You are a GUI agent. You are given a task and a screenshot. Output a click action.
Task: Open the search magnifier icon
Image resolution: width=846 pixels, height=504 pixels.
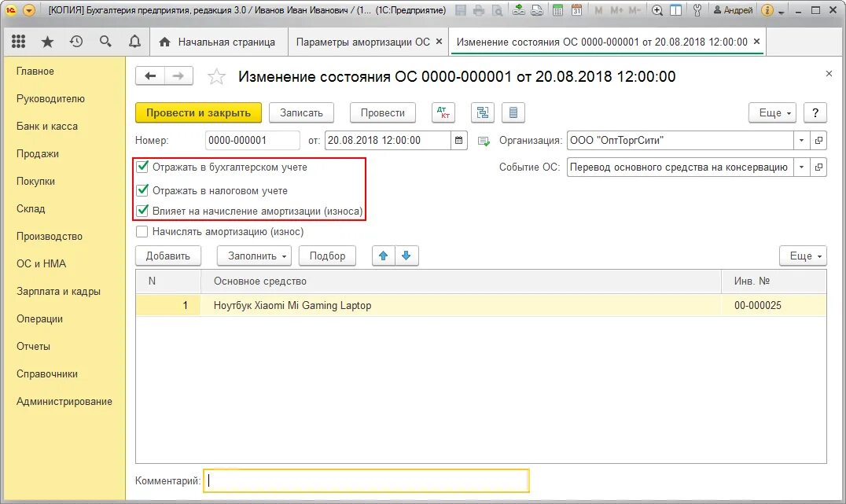click(105, 42)
